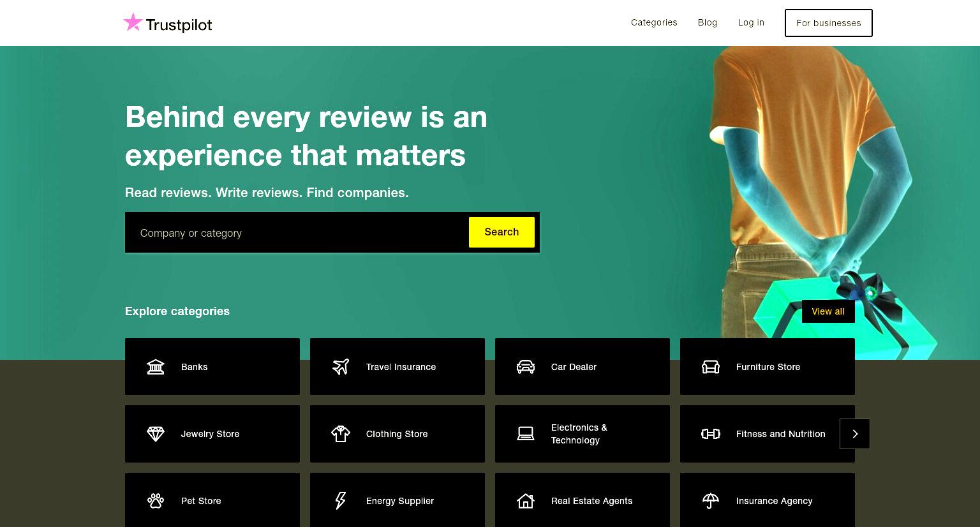The height and width of the screenshot is (527, 980).
Task: Open the Car Dealer category text
Action: tap(574, 367)
